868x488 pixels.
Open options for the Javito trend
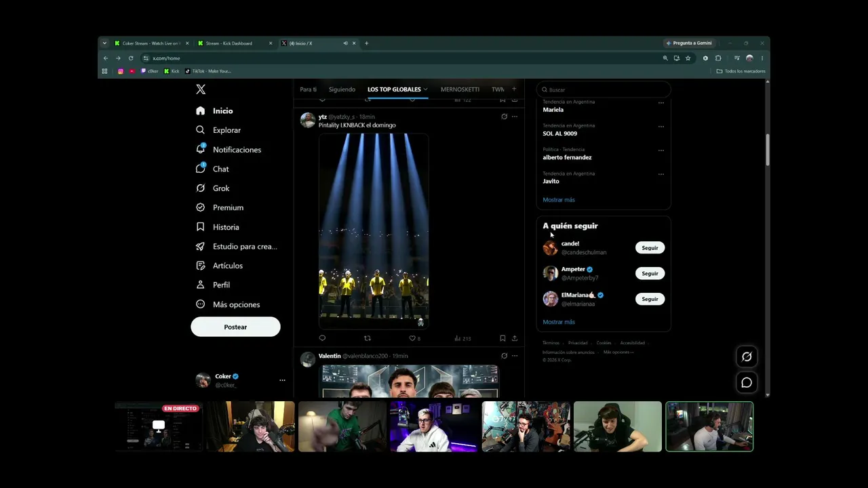tap(661, 174)
